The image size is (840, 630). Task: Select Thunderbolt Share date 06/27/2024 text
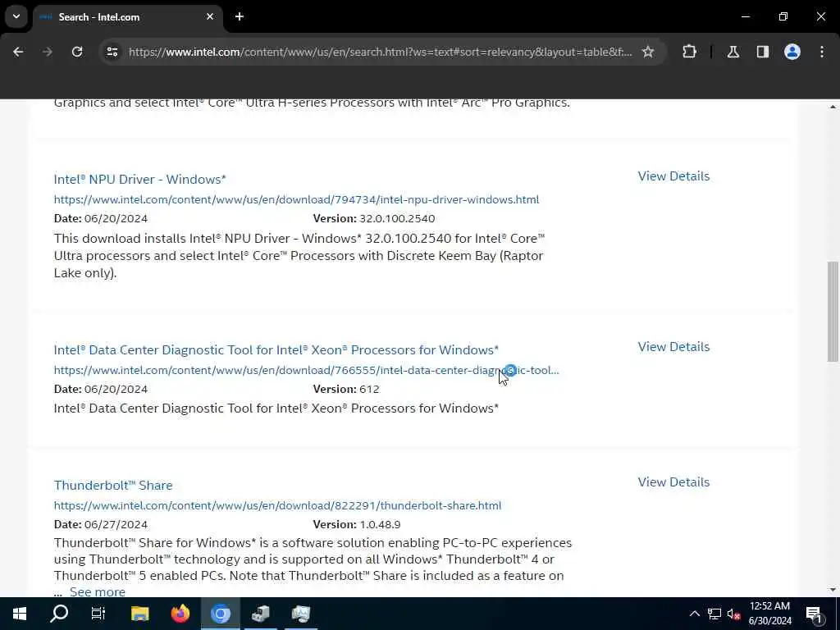pos(116,524)
